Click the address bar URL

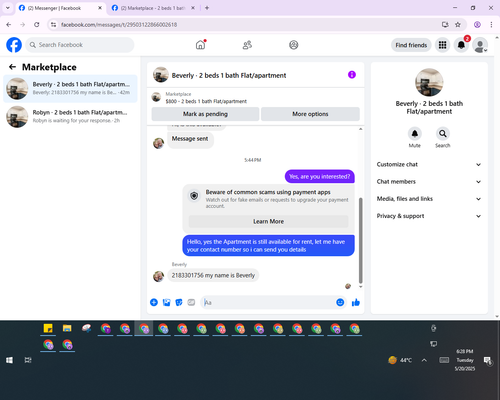(119, 25)
